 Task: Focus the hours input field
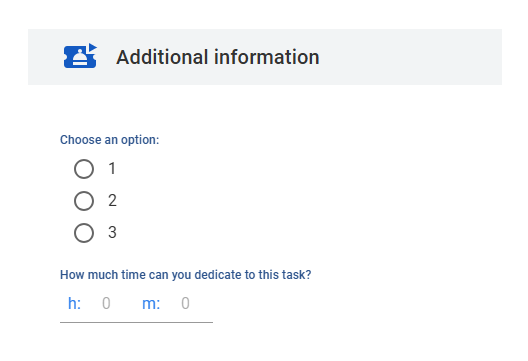[106, 303]
